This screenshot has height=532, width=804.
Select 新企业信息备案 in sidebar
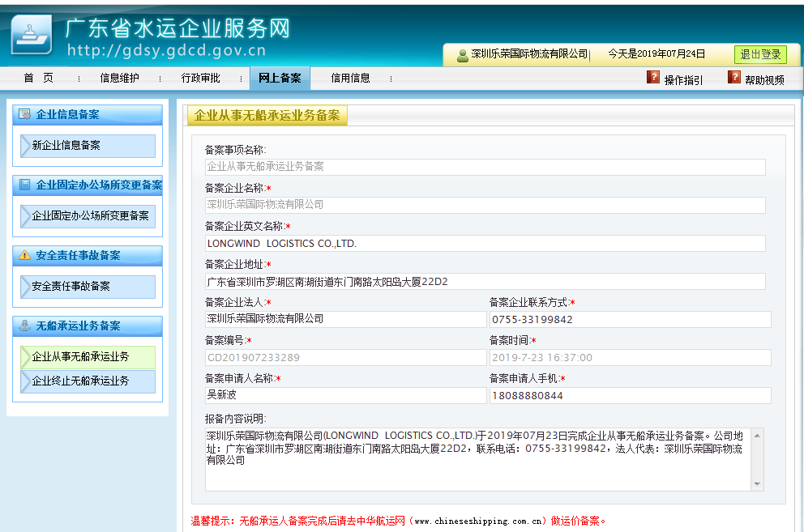88,146
